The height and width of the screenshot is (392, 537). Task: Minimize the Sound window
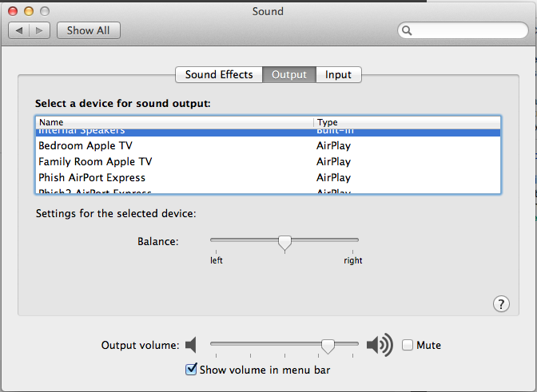[x=29, y=11]
